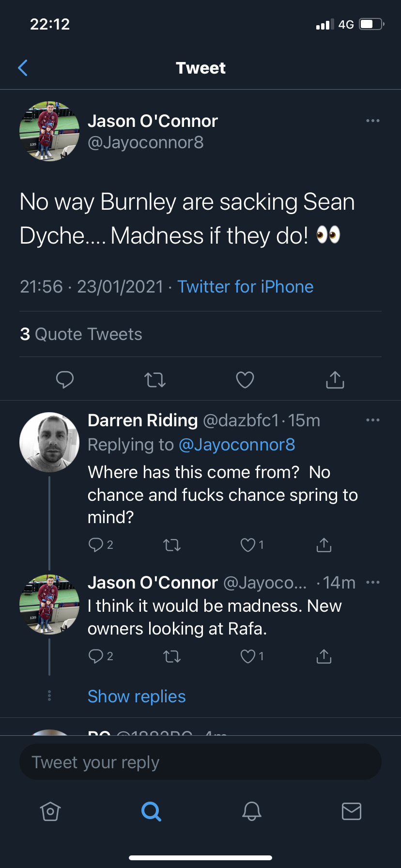Like the main tweet with the heart
Image resolution: width=401 pixels, height=868 pixels.
pos(245,380)
